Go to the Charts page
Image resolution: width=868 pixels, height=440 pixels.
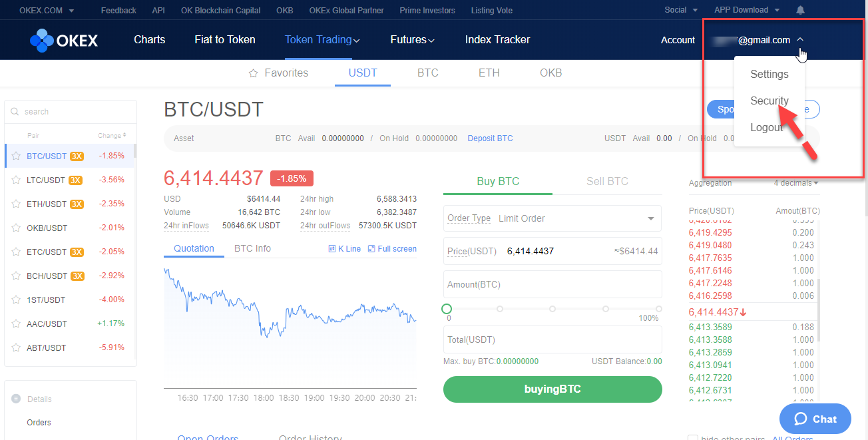(x=149, y=40)
